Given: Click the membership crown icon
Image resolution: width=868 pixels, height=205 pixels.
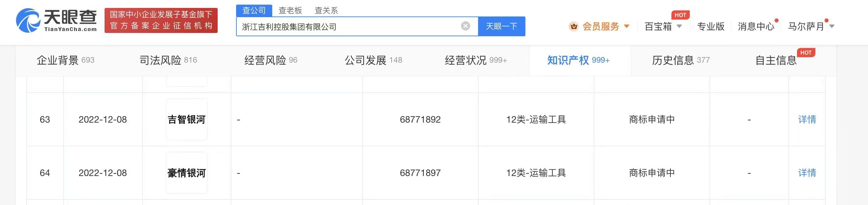Looking at the screenshot, I should (573, 26).
